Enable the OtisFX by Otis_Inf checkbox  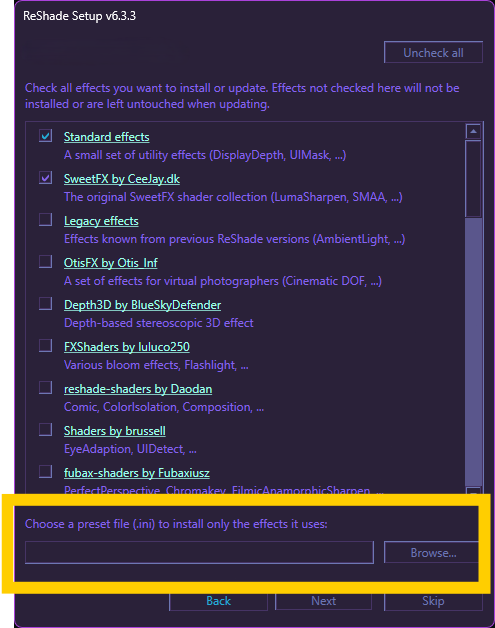46,262
